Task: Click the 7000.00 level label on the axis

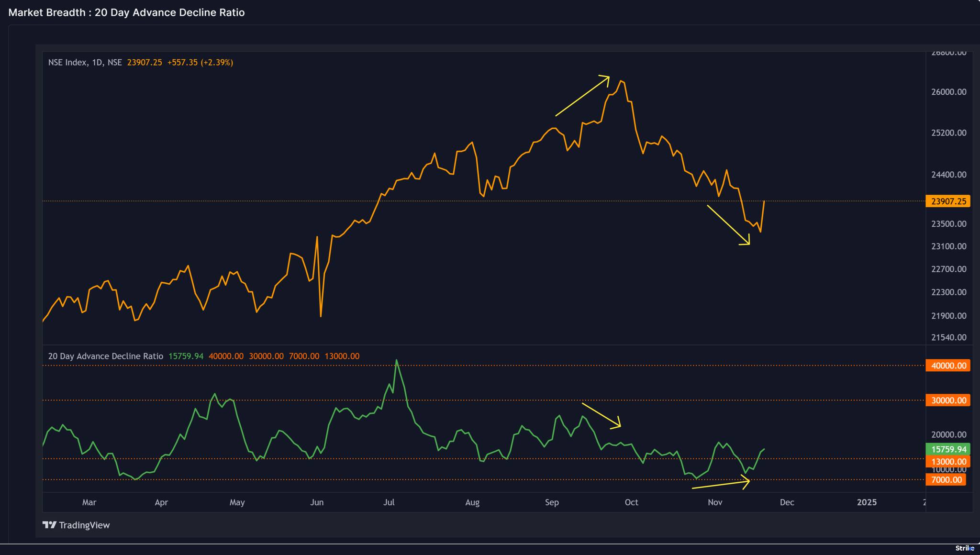Action: click(946, 480)
